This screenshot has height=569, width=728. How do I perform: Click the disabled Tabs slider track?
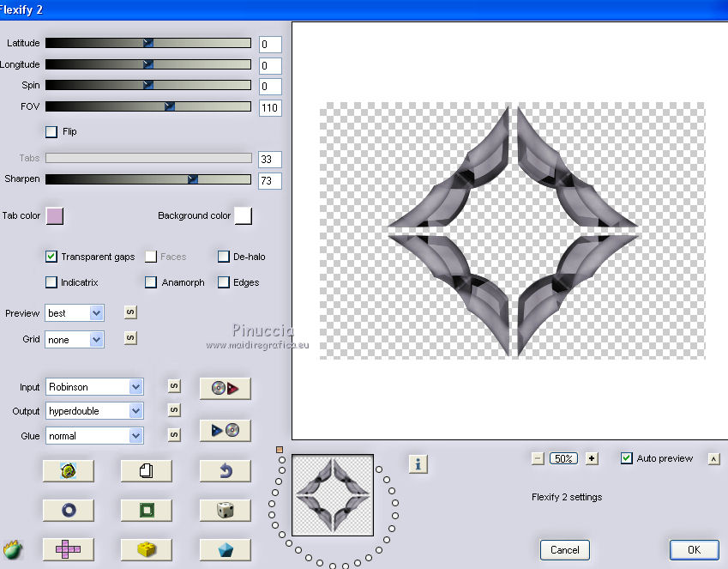(148, 158)
